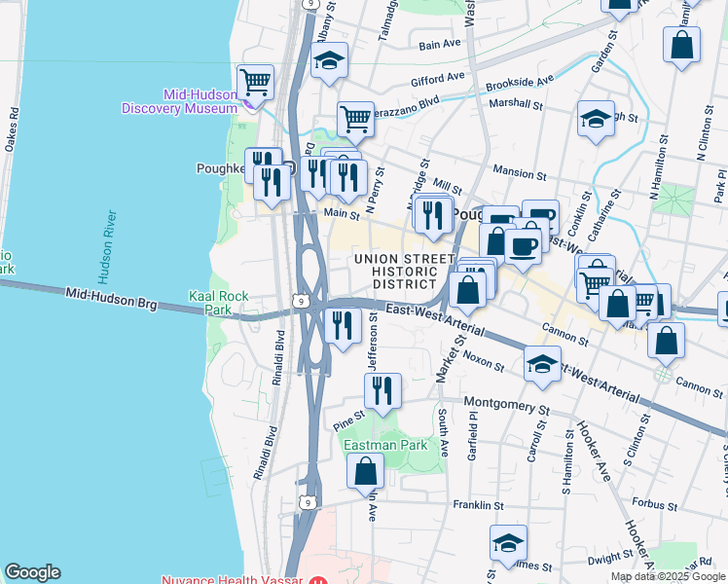Click the shopping bag marker above Cannon St right side
This screenshot has height=584, width=728.
click(x=667, y=344)
